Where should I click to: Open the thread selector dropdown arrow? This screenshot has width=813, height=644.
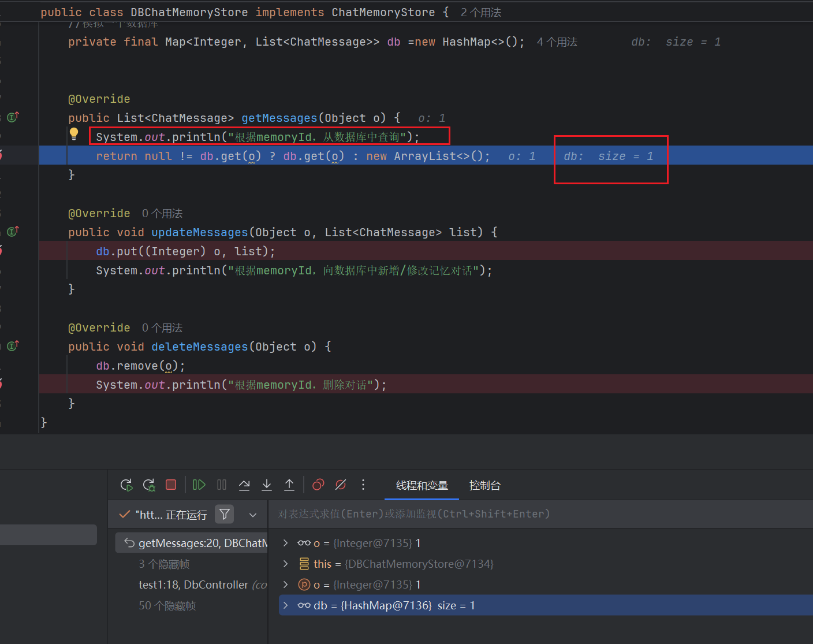pos(253,515)
